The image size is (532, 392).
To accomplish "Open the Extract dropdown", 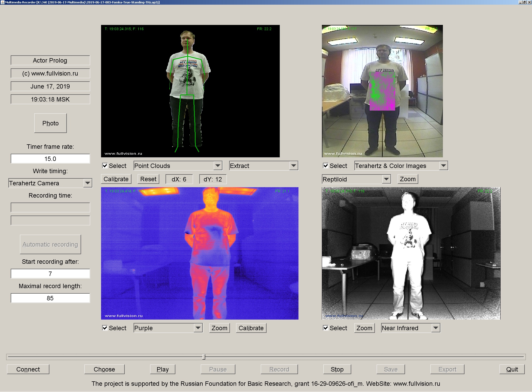I will tap(263, 166).
